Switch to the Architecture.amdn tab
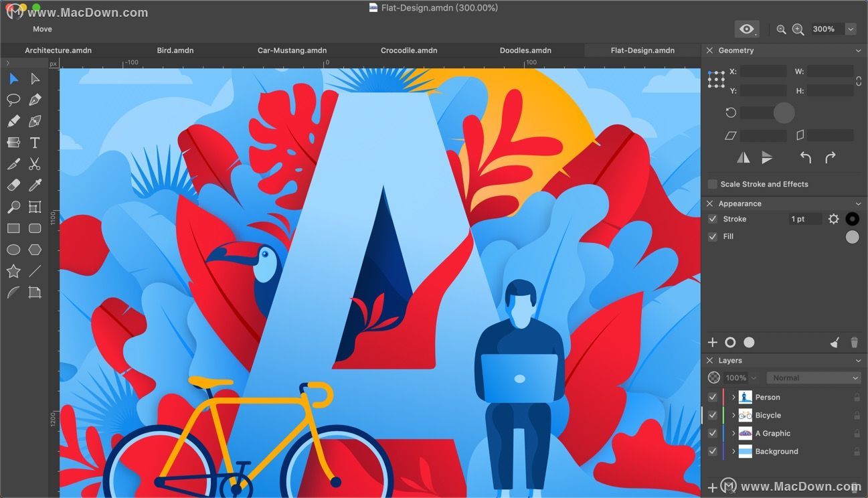 [58, 50]
